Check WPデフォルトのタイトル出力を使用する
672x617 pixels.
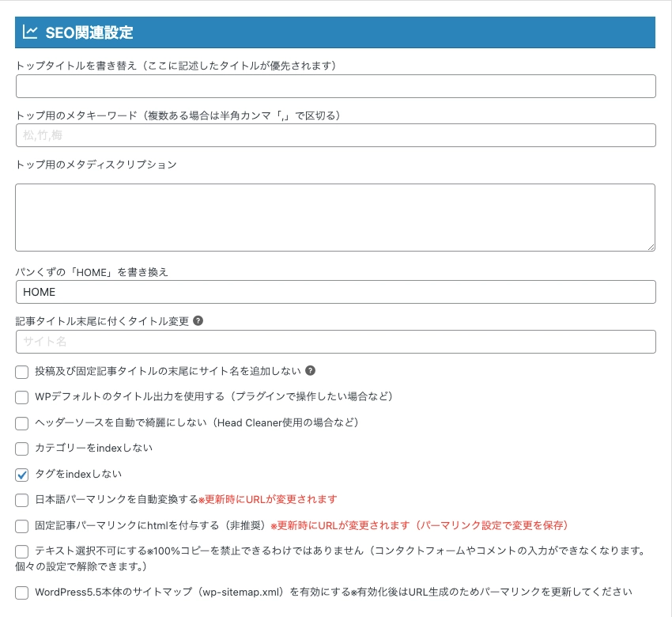coord(22,396)
